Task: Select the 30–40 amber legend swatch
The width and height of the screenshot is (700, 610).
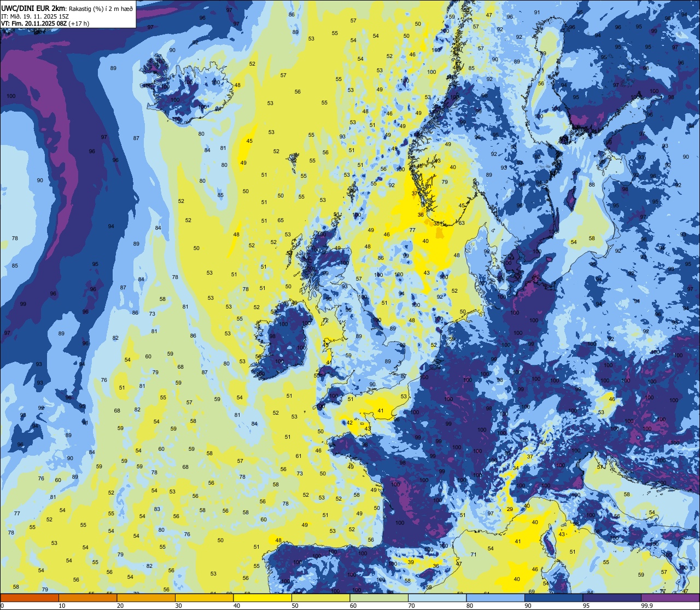Action: 204,597
